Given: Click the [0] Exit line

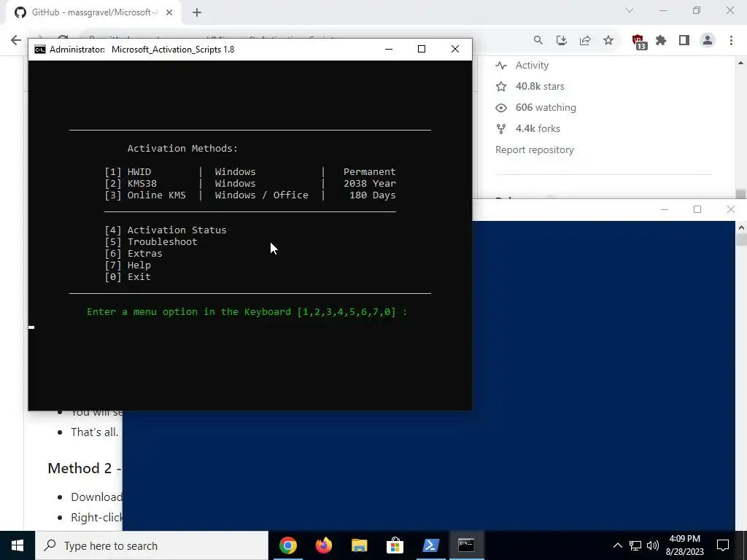Looking at the screenshot, I should pyautogui.click(x=128, y=276).
